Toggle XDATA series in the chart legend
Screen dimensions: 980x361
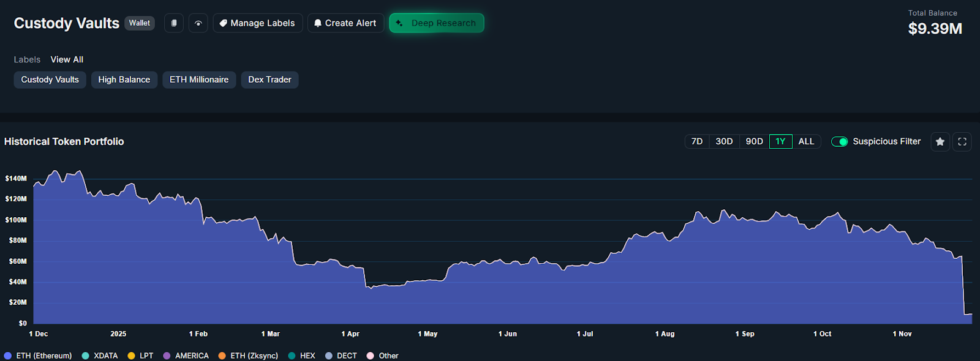(x=99, y=355)
